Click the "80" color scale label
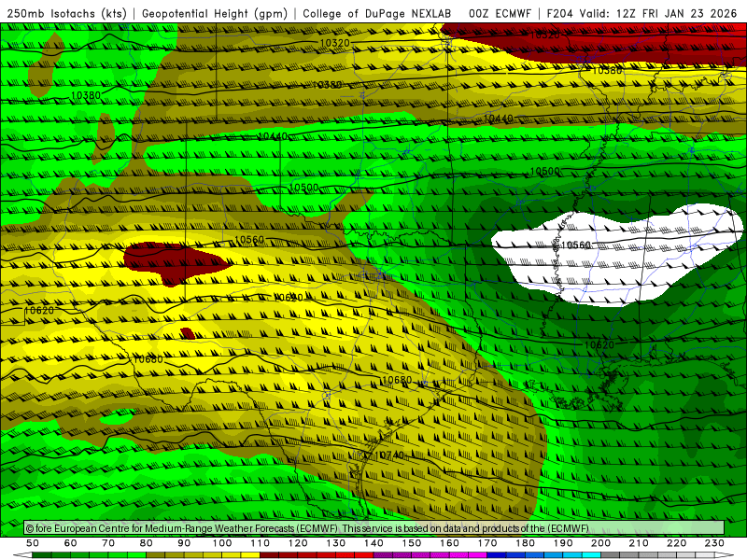 point(147,543)
